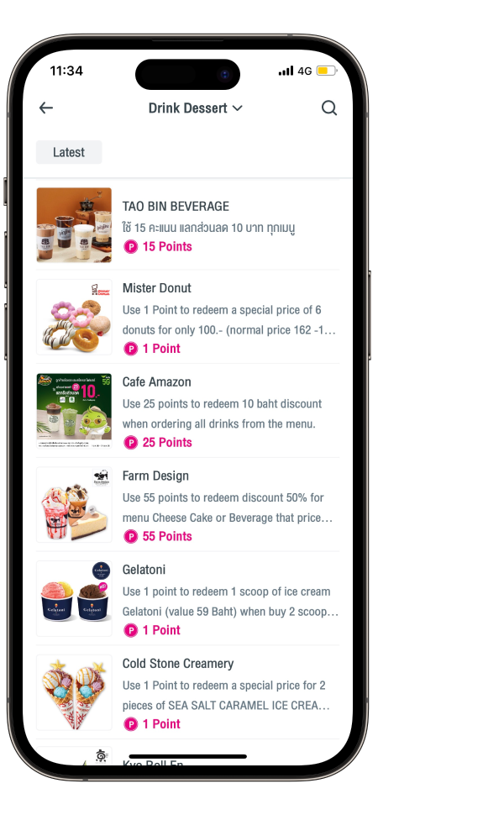504x815 pixels.
Task: Tap the back arrow icon
Action: click(x=46, y=108)
